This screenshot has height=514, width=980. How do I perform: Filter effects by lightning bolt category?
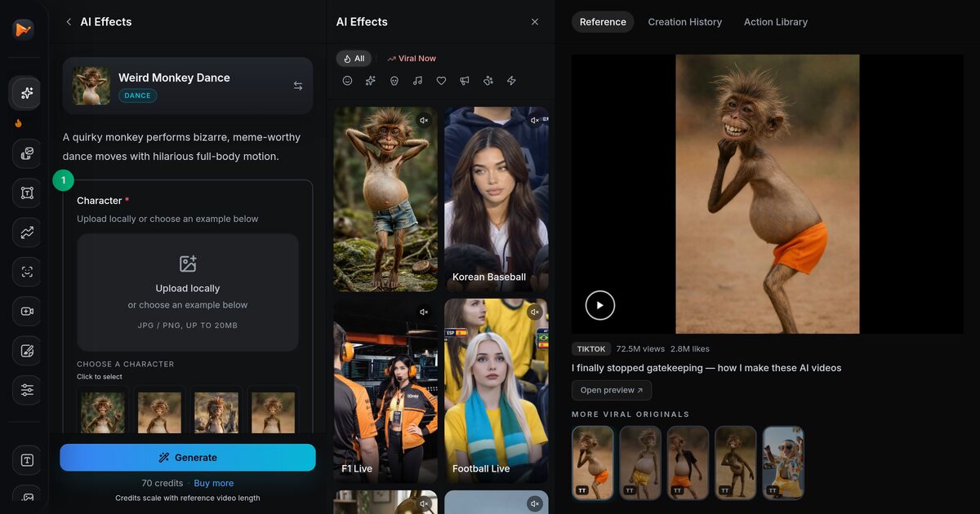(512, 81)
